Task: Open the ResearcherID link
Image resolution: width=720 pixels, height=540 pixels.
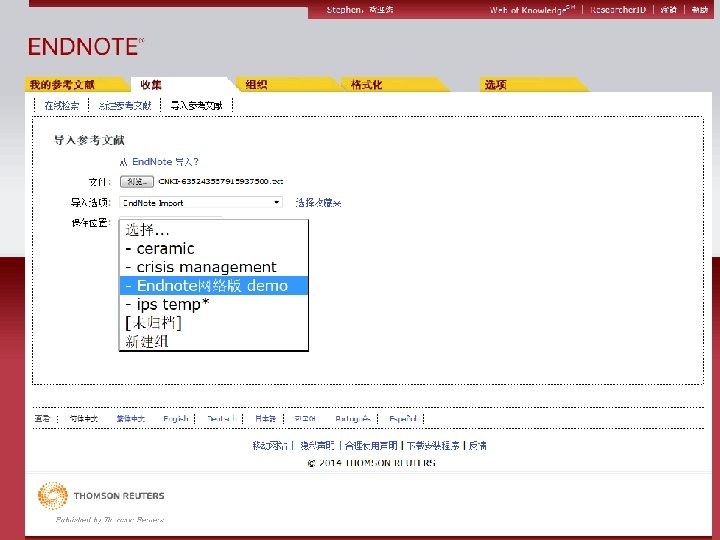Action: (618, 10)
